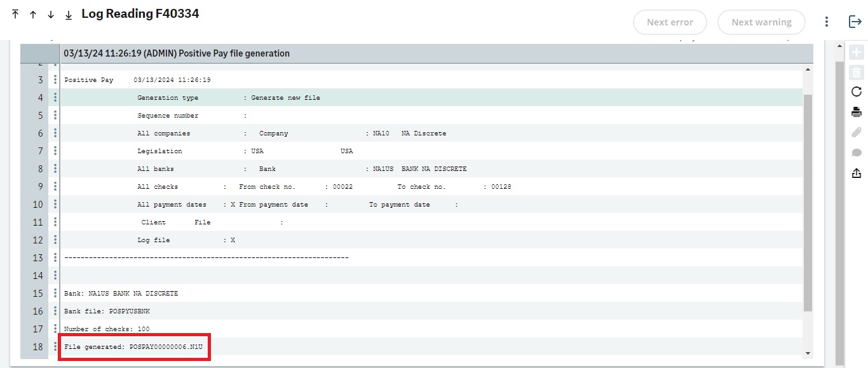Image resolution: width=868 pixels, height=368 pixels.
Task: Move up one log entry with the arrow
Action: tap(32, 13)
